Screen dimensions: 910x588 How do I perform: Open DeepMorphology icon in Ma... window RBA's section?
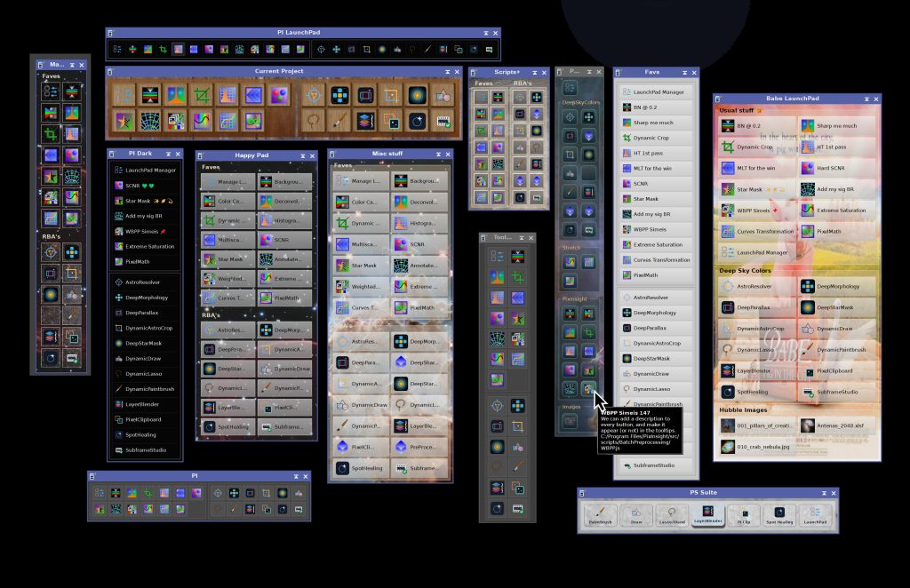[72, 252]
